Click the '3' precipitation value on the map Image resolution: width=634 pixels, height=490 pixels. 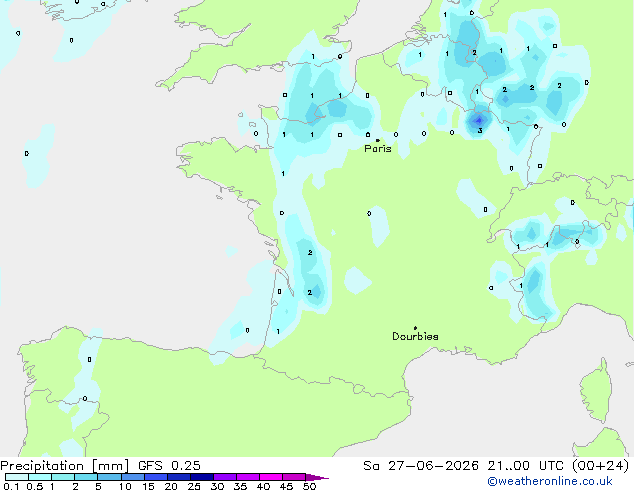coord(480,131)
